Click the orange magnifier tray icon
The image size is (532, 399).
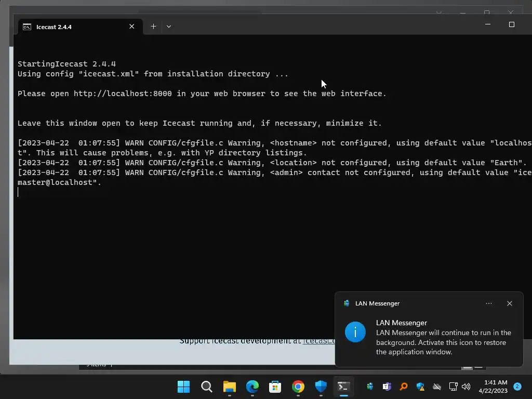(x=403, y=387)
